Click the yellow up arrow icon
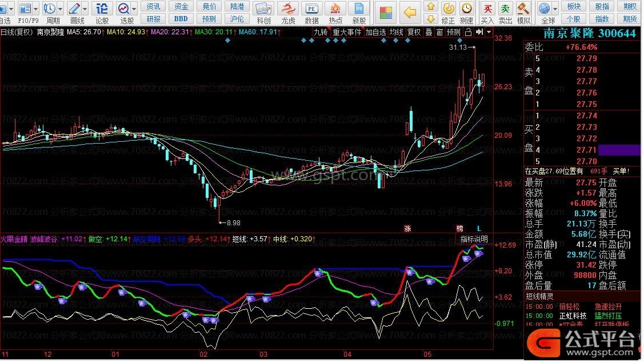This screenshot has width=644, height=362. pos(431,6)
